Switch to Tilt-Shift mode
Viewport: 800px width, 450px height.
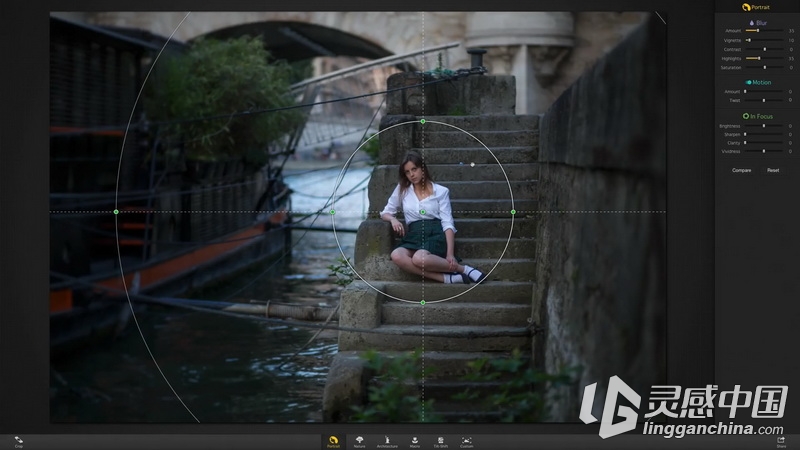coord(440,442)
